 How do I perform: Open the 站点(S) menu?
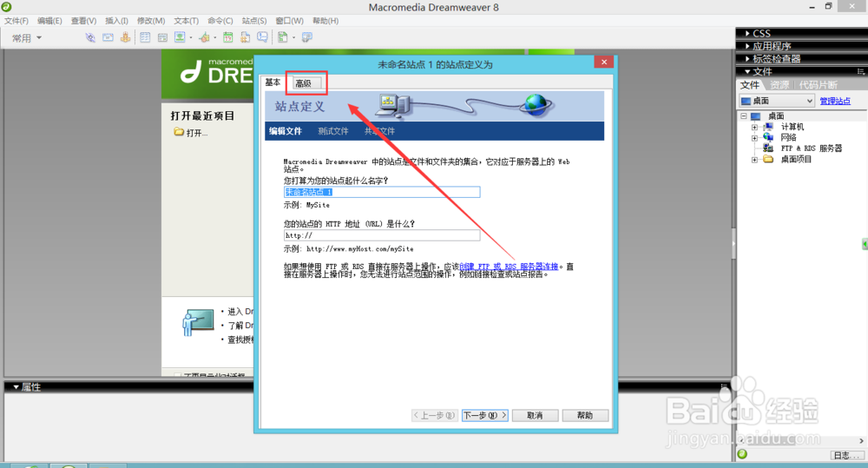pos(254,21)
